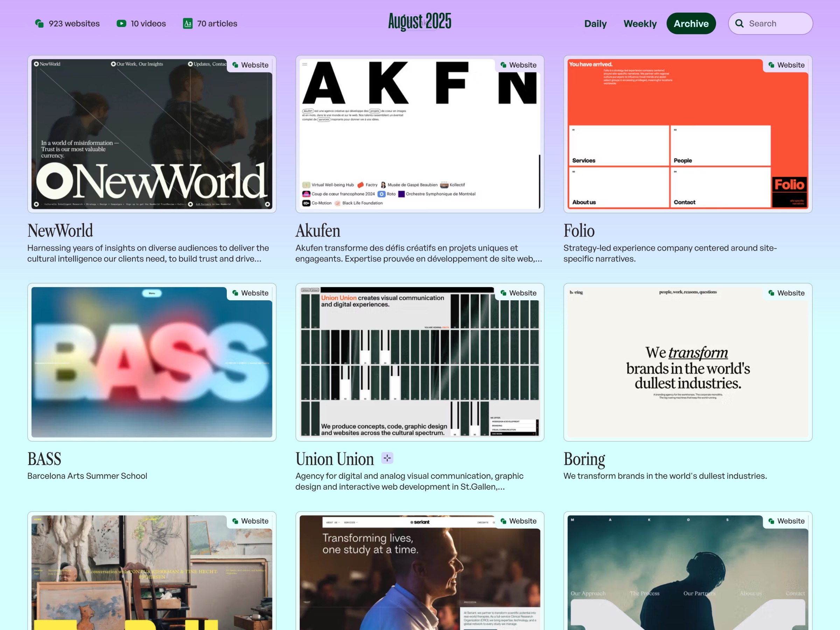
Task: Filter by 923 websites
Action: point(67,23)
